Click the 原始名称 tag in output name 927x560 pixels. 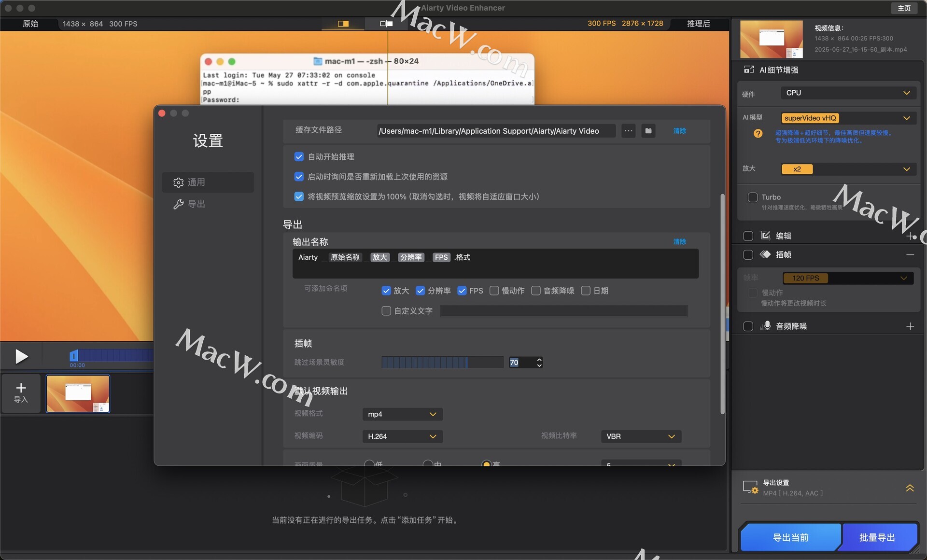(345, 257)
